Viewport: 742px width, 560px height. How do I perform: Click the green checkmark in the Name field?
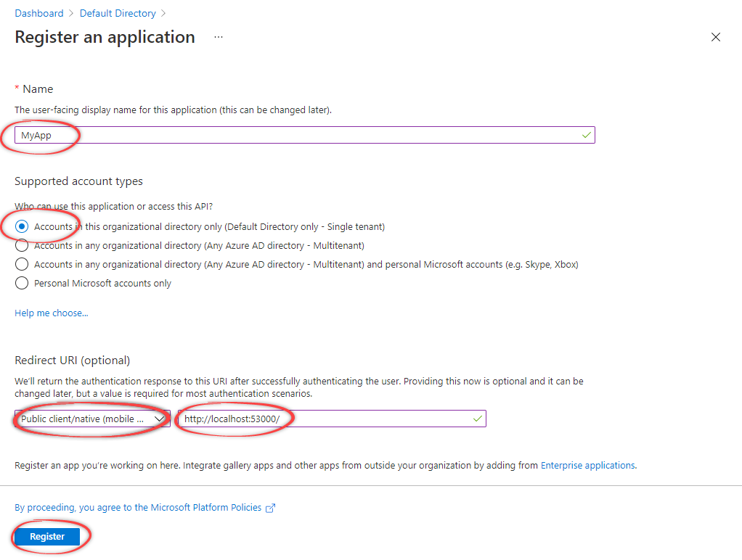coord(586,135)
